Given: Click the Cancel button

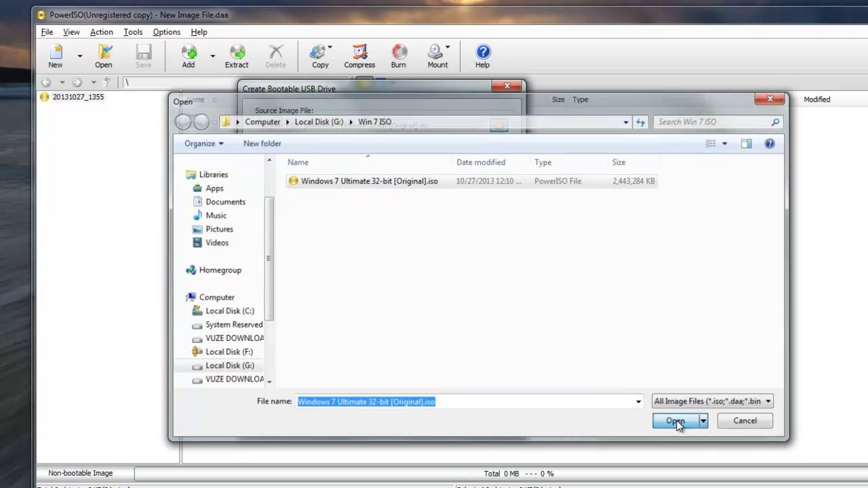Looking at the screenshot, I should 745,421.
